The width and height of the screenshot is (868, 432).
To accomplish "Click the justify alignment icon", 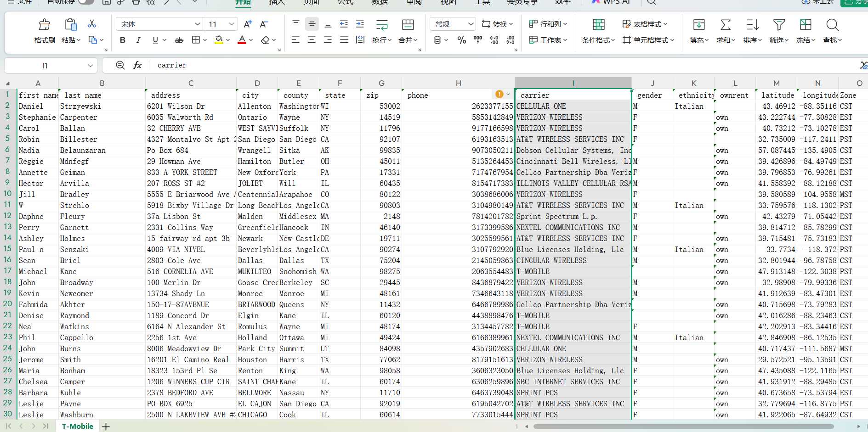I will 344,40.
